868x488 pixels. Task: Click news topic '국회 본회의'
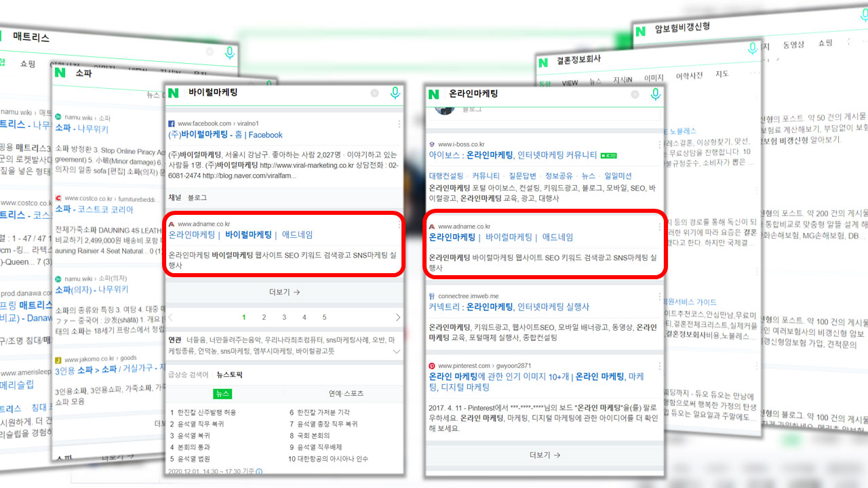[x=313, y=436]
